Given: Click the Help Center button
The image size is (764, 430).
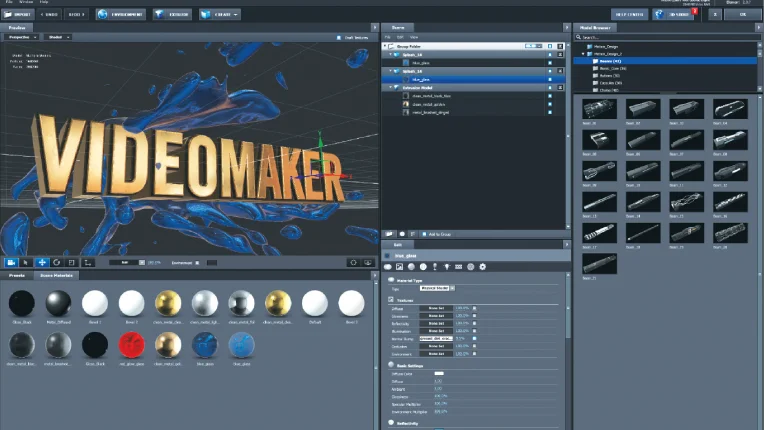Looking at the screenshot, I should coord(630,15).
